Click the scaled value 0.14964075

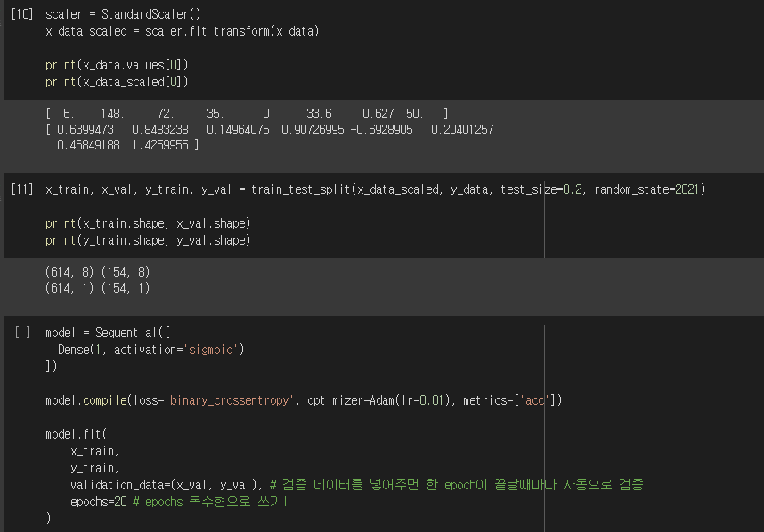point(238,130)
